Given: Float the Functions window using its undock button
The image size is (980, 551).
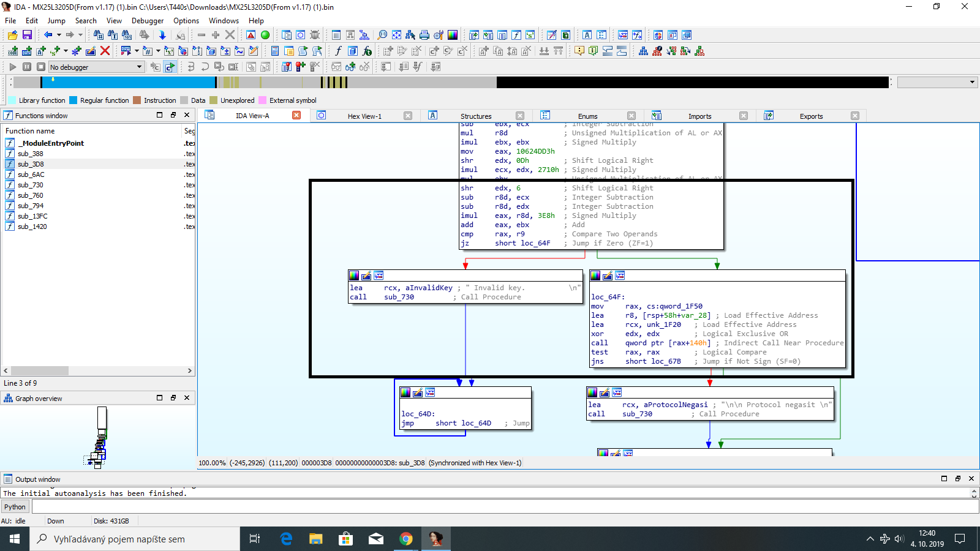Looking at the screenshot, I should [173, 115].
